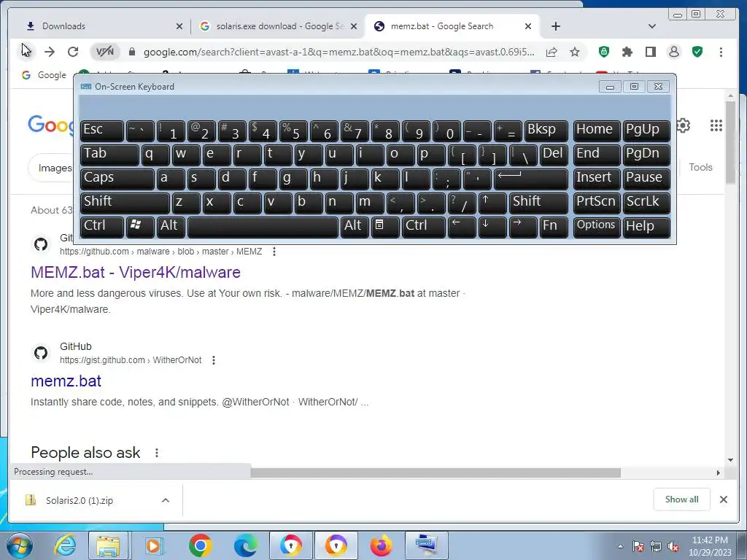Open options for the WitherOrNot gist result

pos(214,360)
